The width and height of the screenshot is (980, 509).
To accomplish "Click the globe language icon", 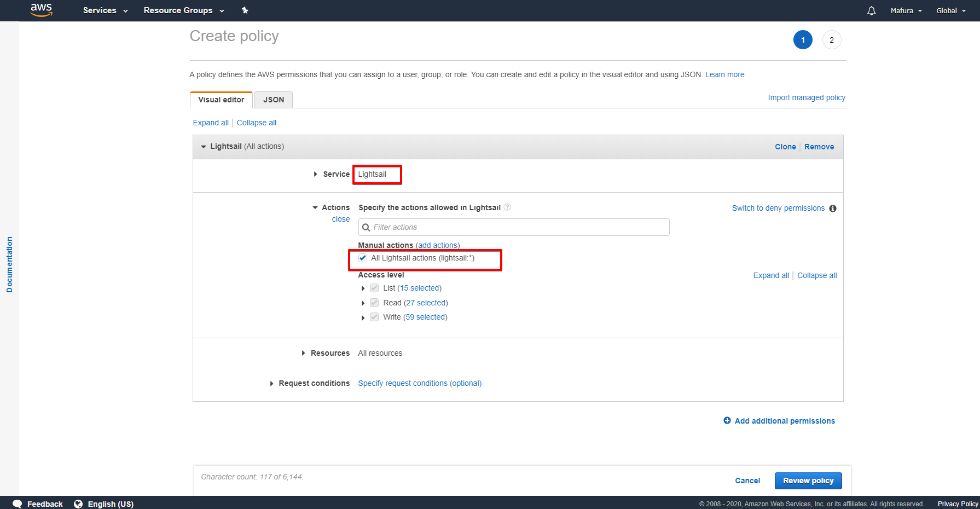I will click(x=78, y=504).
